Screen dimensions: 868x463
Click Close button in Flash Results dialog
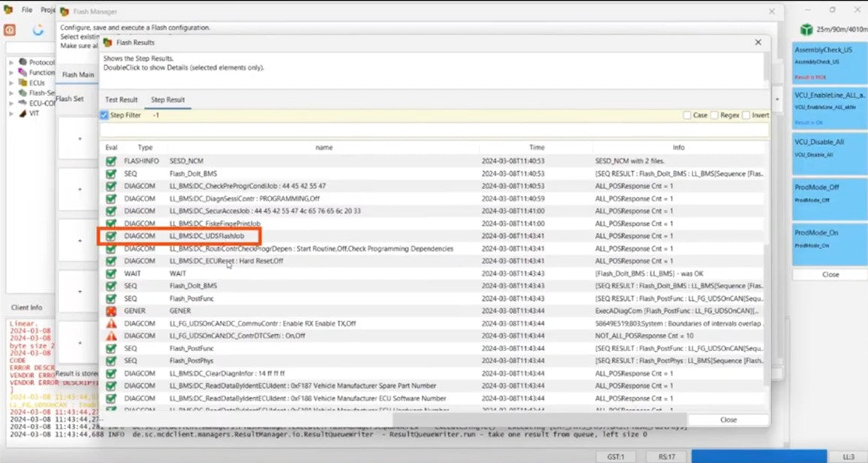(728, 419)
